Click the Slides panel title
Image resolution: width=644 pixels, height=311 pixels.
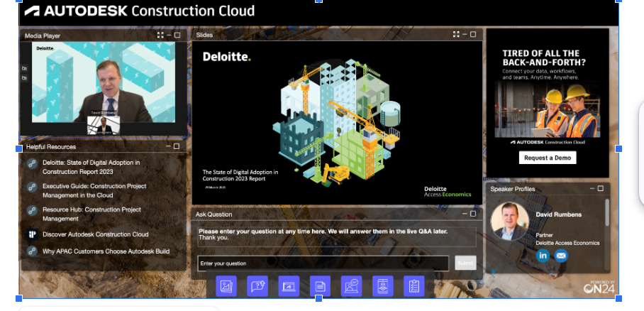point(204,35)
